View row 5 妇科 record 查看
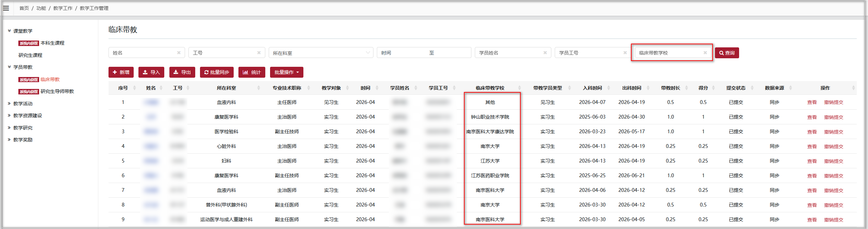The height and width of the screenshot is (229, 868). [812, 161]
